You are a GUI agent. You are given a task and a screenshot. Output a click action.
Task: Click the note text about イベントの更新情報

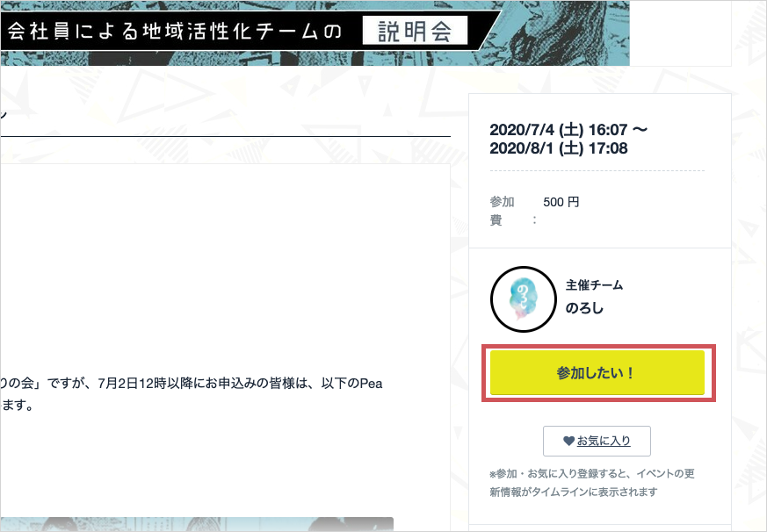[x=592, y=483]
